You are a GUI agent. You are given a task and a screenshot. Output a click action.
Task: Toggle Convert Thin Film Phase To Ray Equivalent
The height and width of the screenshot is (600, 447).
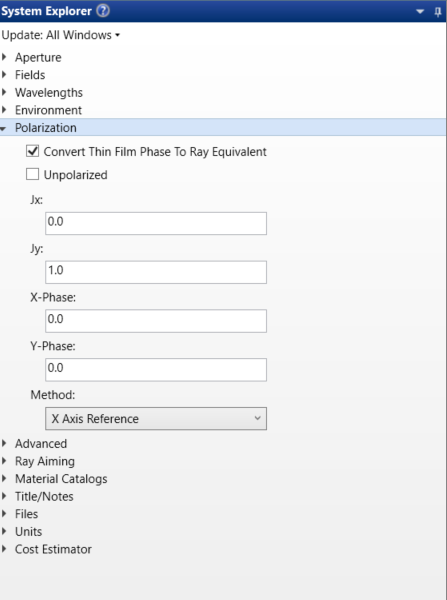[x=33, y=151]
